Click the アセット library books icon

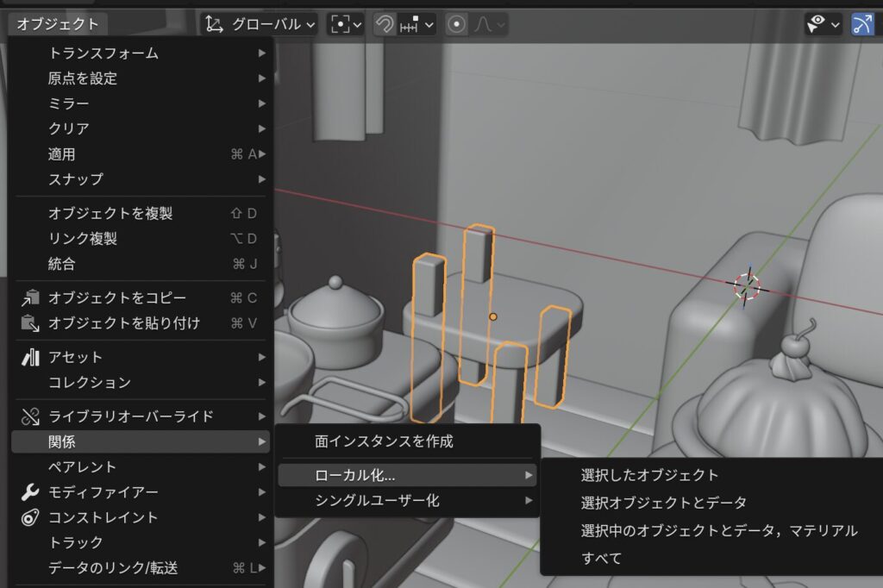click(31, 357)
